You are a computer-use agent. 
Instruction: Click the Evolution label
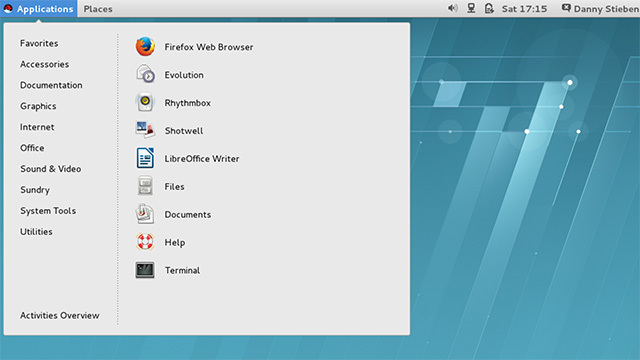(x=184, y=75)
